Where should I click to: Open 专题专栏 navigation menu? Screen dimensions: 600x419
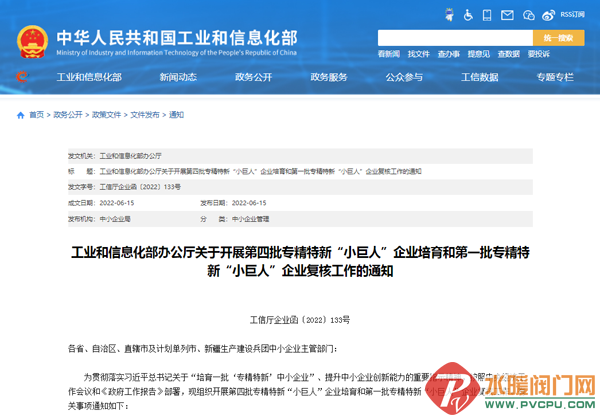coord(555,77)
